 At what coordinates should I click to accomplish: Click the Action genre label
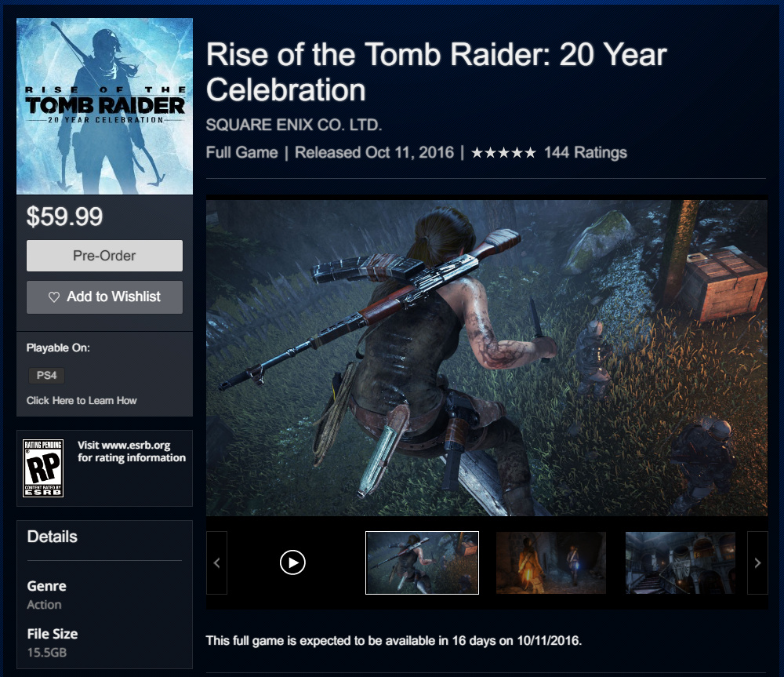[x=44, y=605]
